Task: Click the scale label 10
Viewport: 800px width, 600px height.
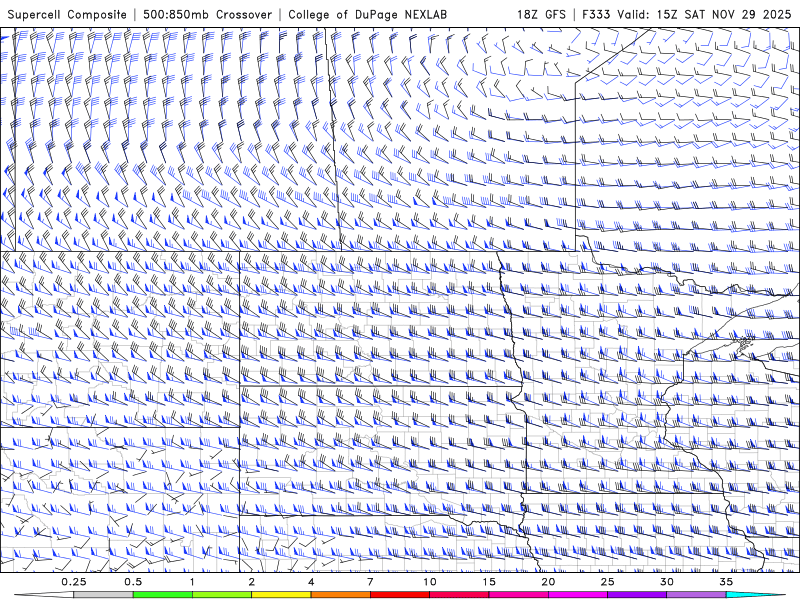Action: pos(430,582)
